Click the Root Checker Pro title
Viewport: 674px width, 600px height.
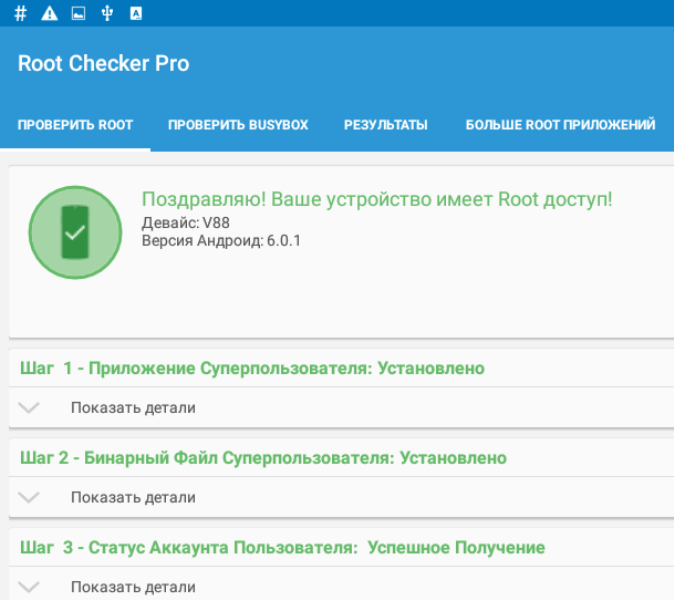tap(104, 64)
